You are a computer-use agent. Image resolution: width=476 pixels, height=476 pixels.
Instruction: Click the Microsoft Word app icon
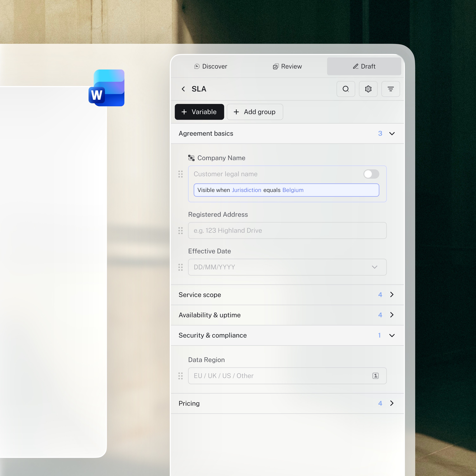106,88
